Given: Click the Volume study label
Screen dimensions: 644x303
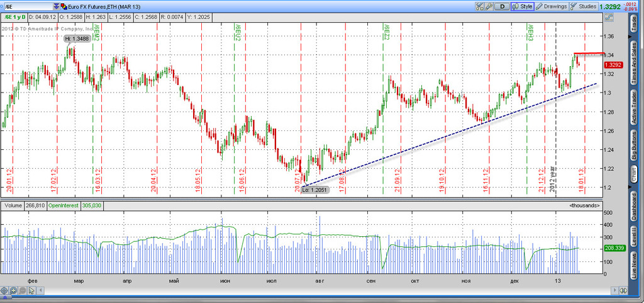Looking at the screenshot, I should click(13, 205).
